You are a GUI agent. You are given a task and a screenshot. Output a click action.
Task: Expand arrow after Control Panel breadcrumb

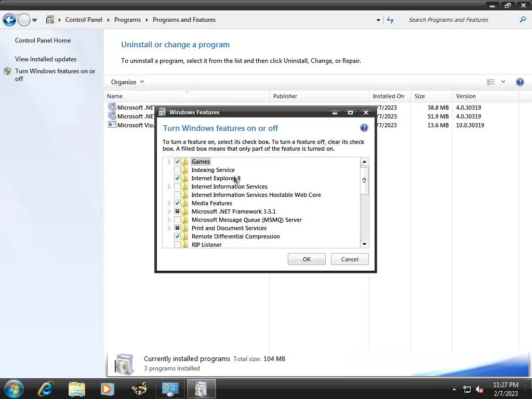click(x=108, y=20)
